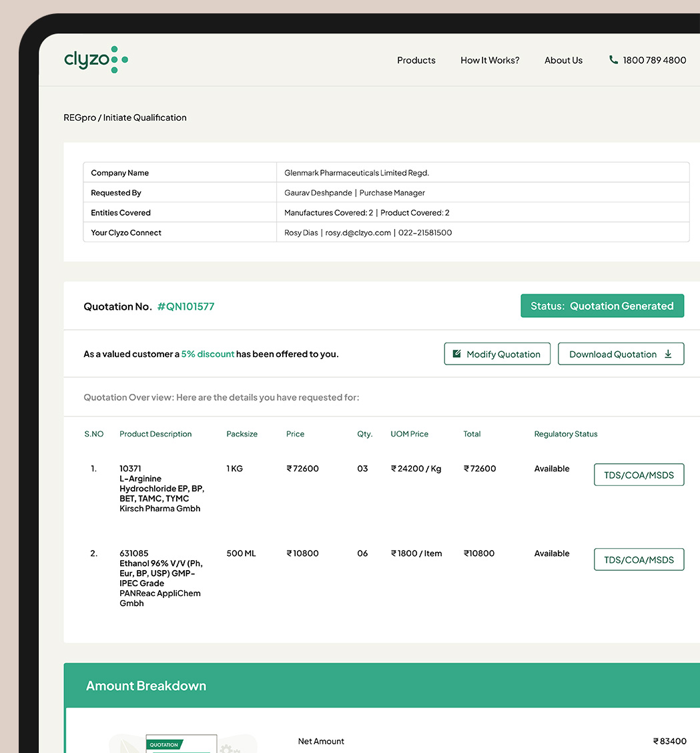Click quantity 06 for Ethanol

point(362,553)
